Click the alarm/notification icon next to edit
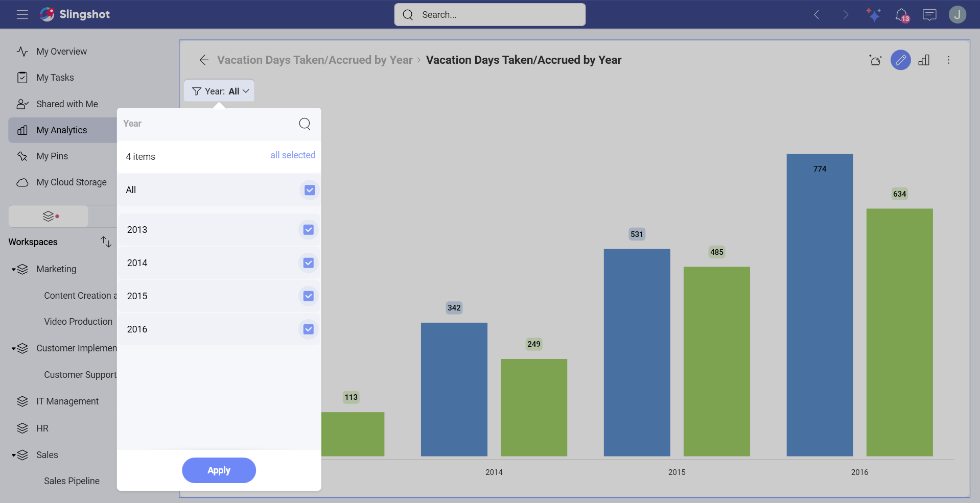Screen dimensions: 980x503 [x=875, y=60]
